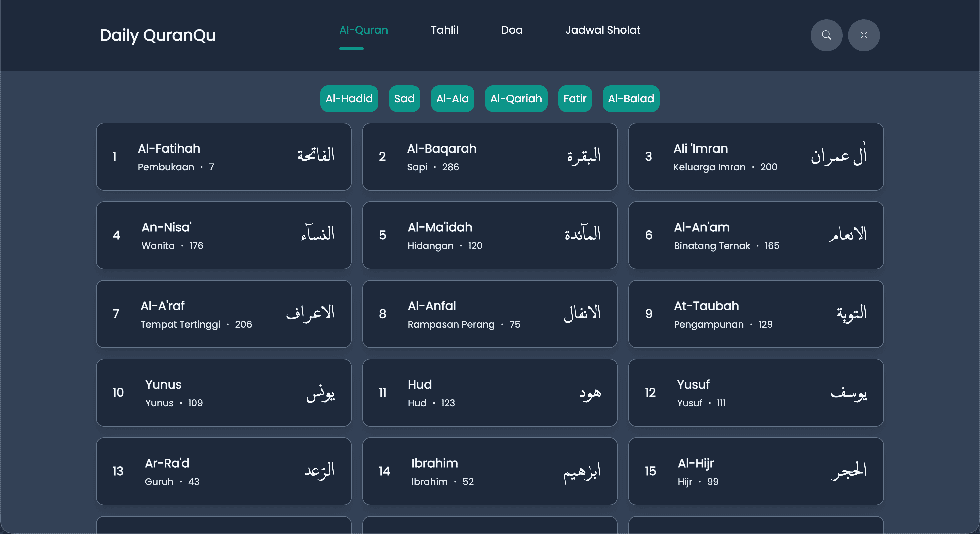The image size is (980, 534).
Task: Select the Ali 'Imran surah card
Action: (756, 157)
